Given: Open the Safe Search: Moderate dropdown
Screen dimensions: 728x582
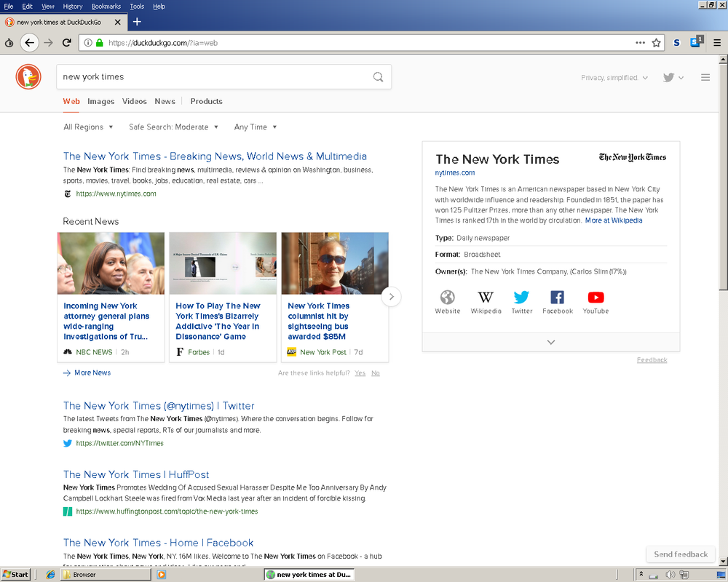Looking at the screenshot, I should coord(173,127).
